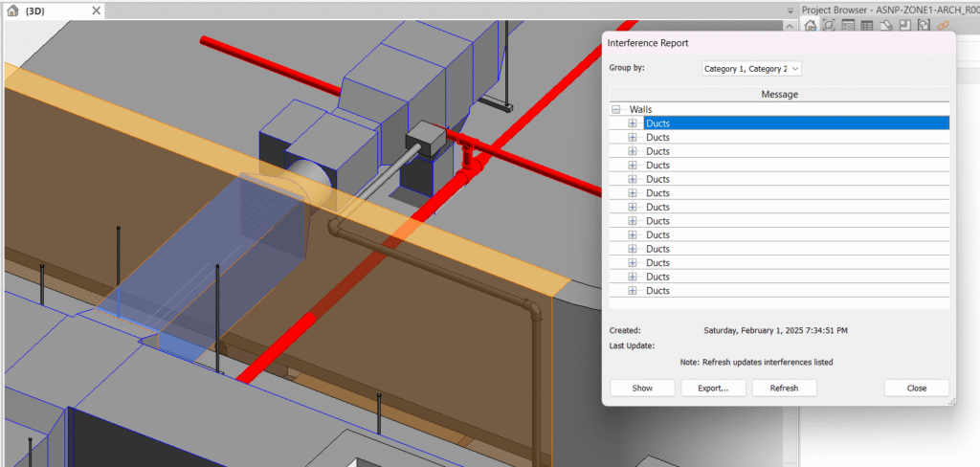Click the Show button

(x=642, y=388)
